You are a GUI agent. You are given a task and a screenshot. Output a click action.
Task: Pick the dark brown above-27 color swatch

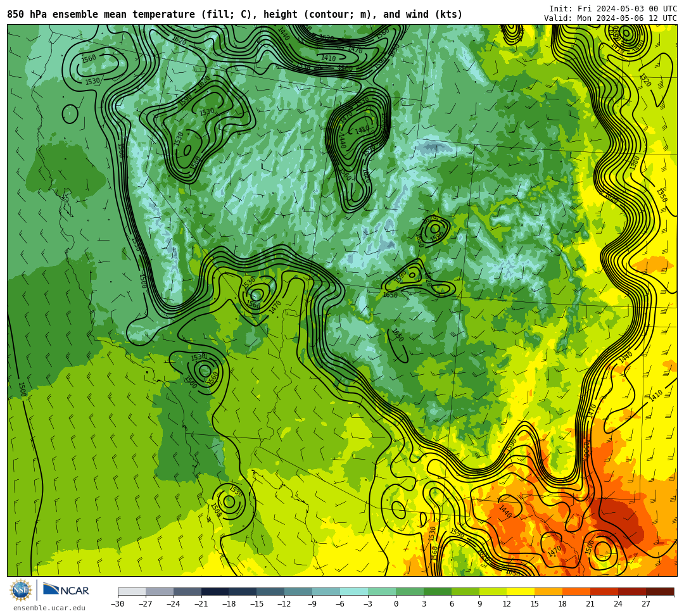click(660, 591)
